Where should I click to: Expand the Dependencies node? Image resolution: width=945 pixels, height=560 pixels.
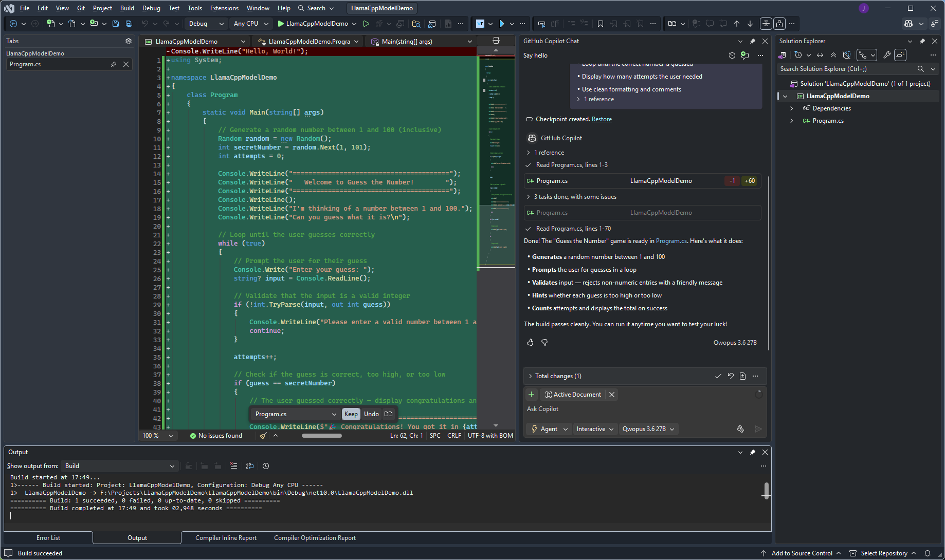coord(792,108)
